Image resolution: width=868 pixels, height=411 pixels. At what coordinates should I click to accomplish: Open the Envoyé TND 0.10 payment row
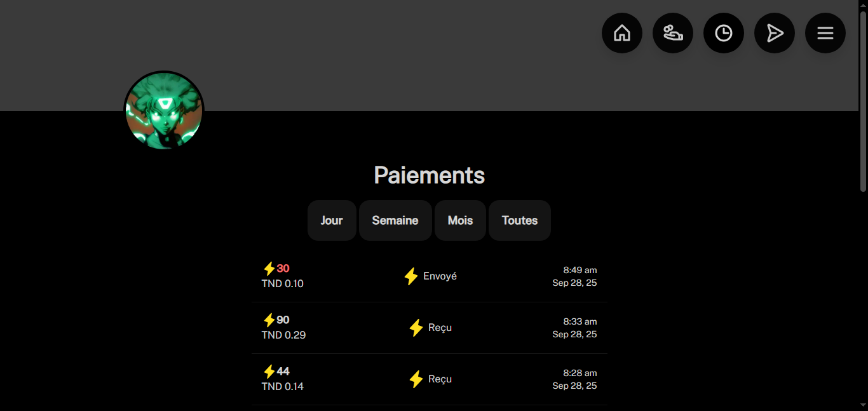[430, 276]
